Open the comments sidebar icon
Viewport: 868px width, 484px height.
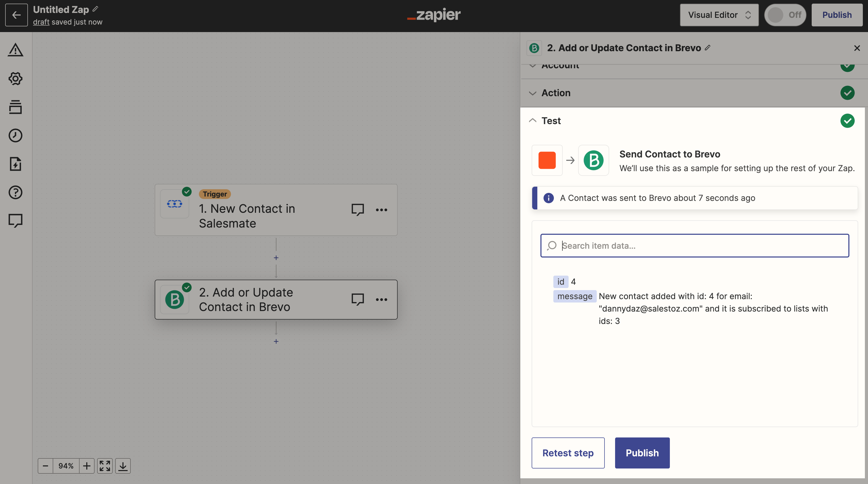16,221
